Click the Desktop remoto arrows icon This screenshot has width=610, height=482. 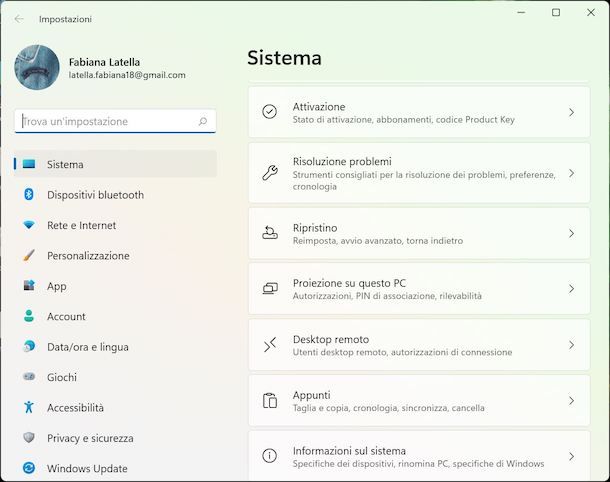(x=270, y=345)
